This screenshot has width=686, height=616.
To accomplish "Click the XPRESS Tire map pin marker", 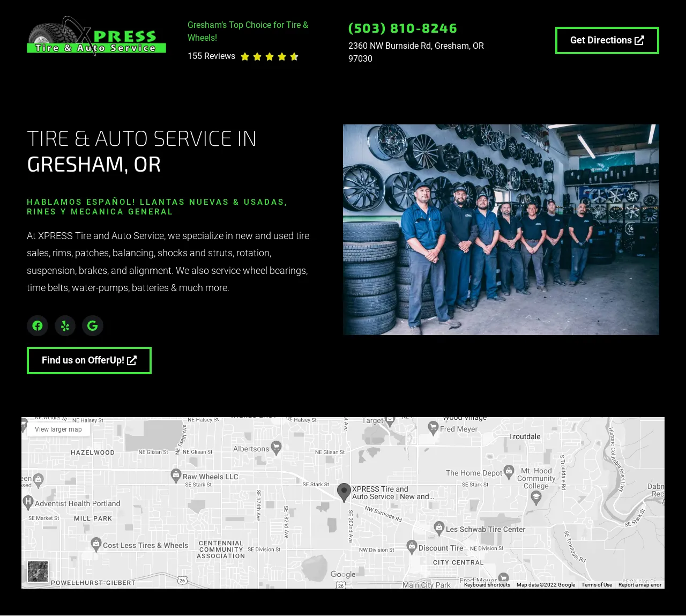I will coord(344,492).
